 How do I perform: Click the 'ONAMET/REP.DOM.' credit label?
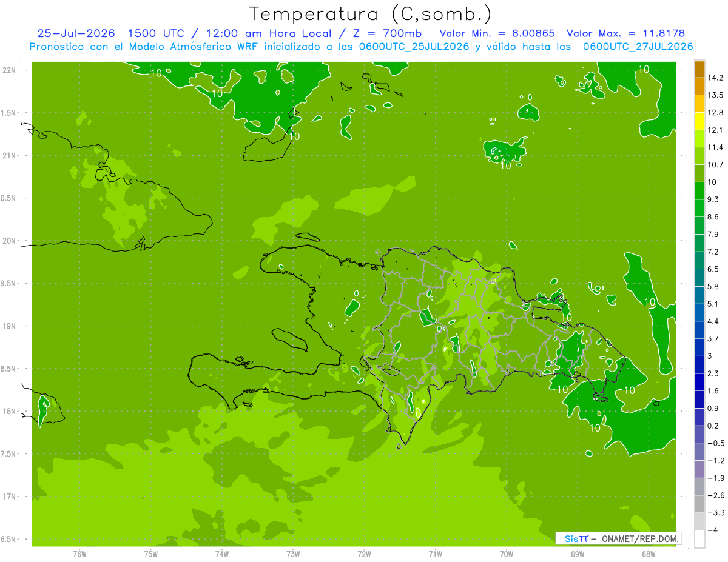[641, 538]
